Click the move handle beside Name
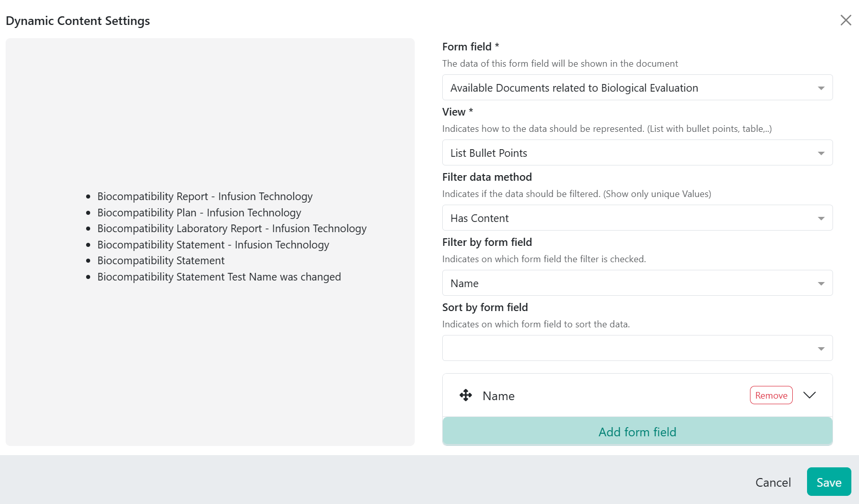This screenshot has width=859, height=504. (466, 395)
